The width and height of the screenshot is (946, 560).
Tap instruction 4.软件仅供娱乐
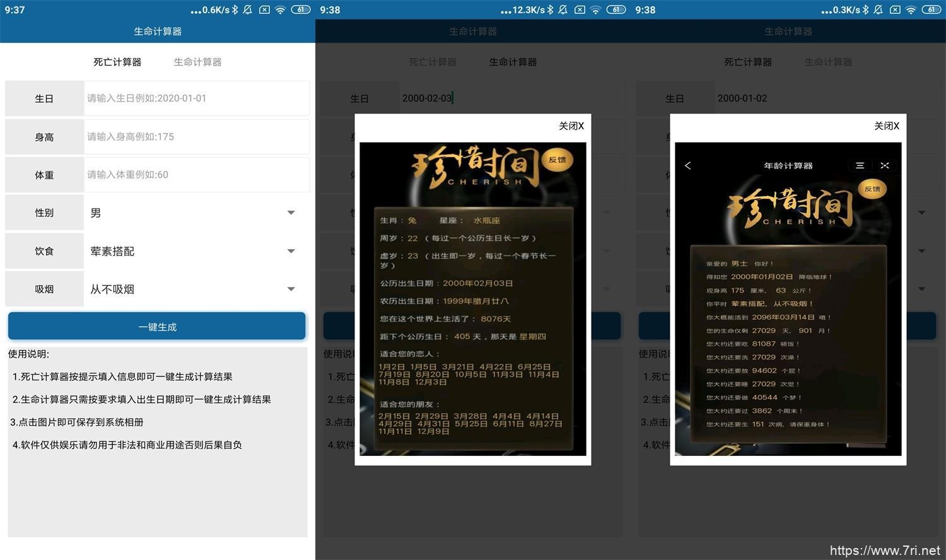tap(127, 445)
